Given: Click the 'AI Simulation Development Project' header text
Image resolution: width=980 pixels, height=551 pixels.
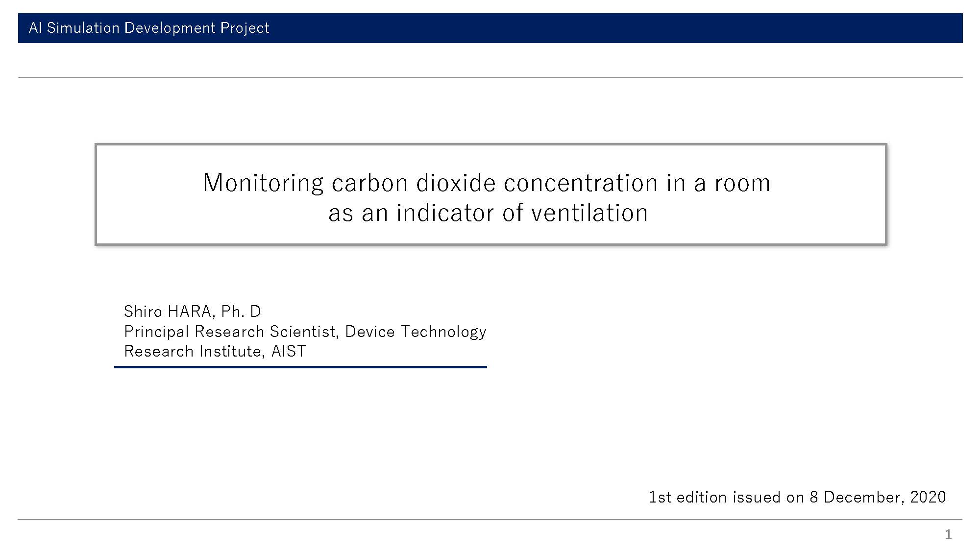Looking at the screenshot, I should [149, 28].
